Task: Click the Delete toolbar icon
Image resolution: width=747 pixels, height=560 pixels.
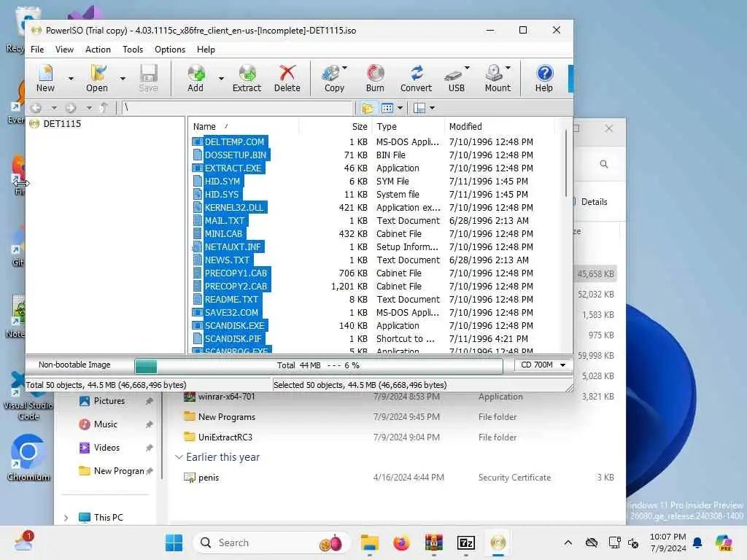Action: 287,78
